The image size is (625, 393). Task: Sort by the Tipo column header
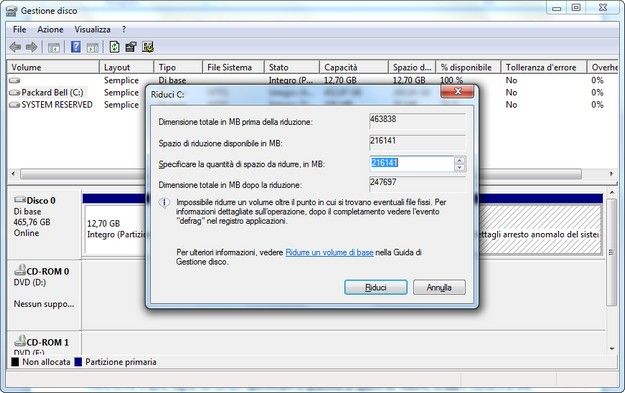click(x=178, y=67)
